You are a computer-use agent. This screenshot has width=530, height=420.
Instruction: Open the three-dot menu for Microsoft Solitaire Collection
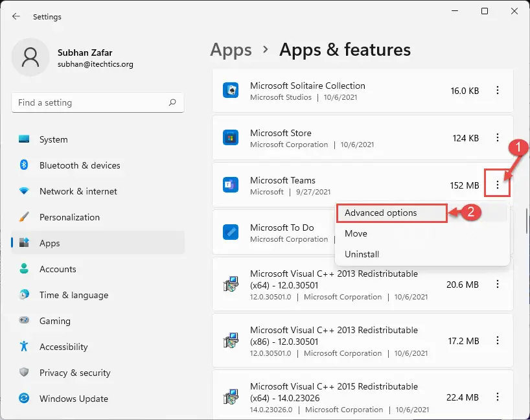click(x=497, y=90)
